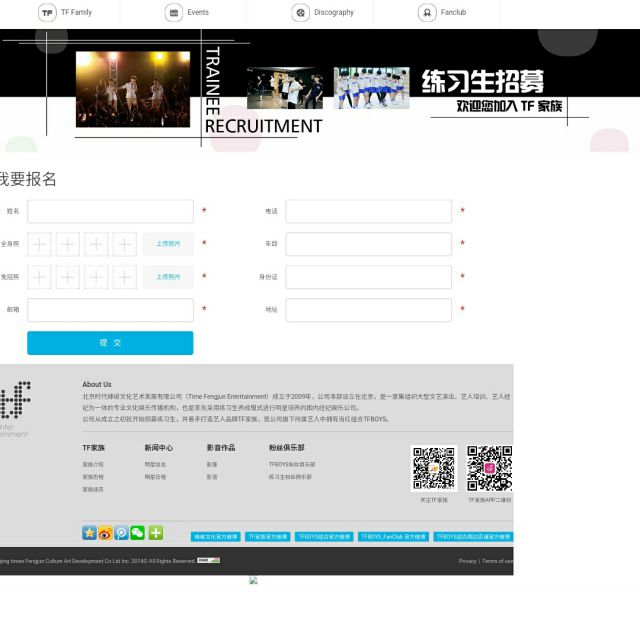This screenshot has height=640, width=640.
Task: Click the About Us heading
Action: click(x=97, y=384)
